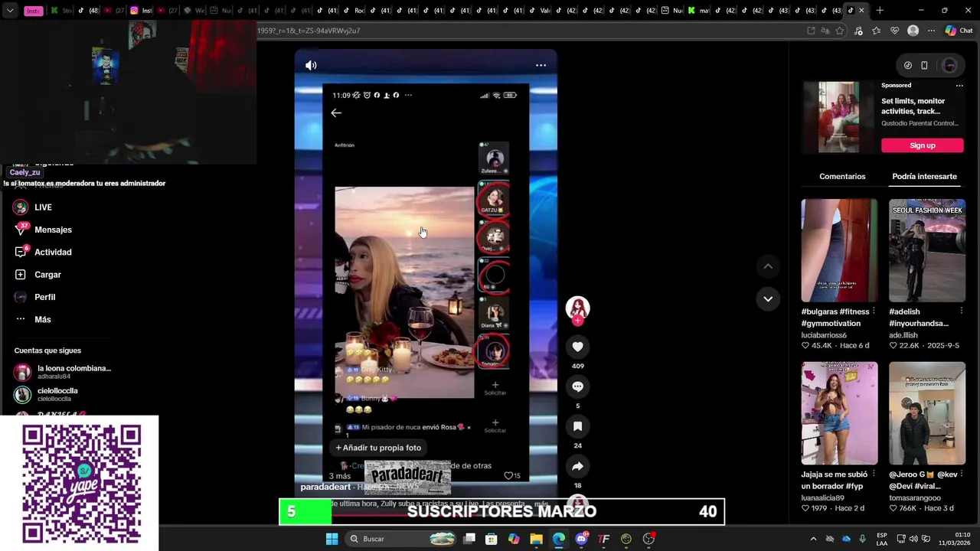Switch to the Comentarios tab
980x551 pixels.
click(842, 176)
